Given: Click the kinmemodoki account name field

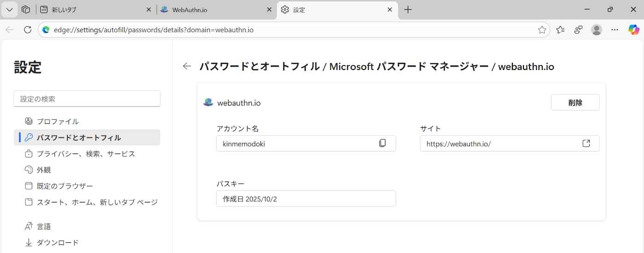Looking at the screenshot, I should tap(306, 143).
